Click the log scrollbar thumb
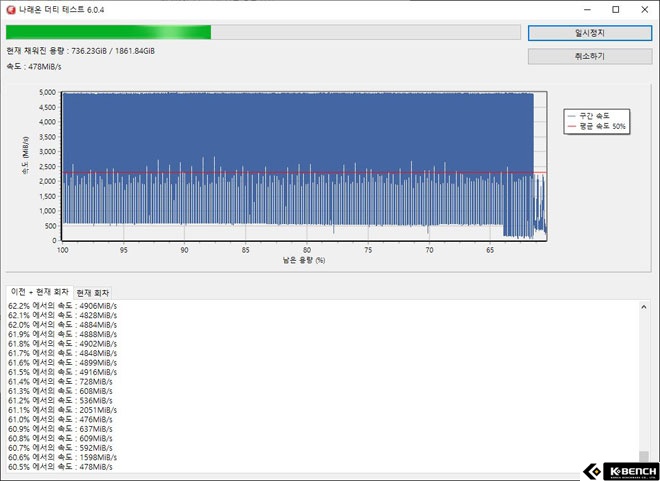The width and height of the screenshot is (660, 481). [644, 457]
